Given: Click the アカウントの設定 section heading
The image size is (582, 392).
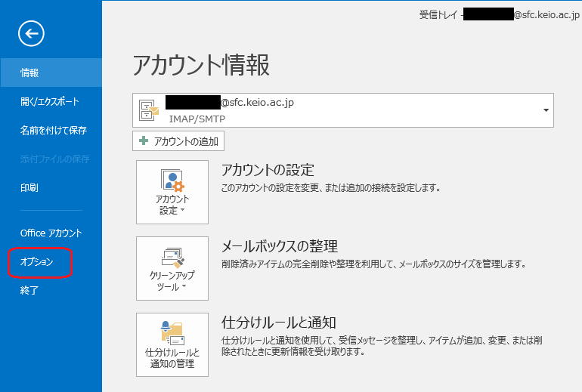Looking at the screenshot, I should [x=267, y=170].
